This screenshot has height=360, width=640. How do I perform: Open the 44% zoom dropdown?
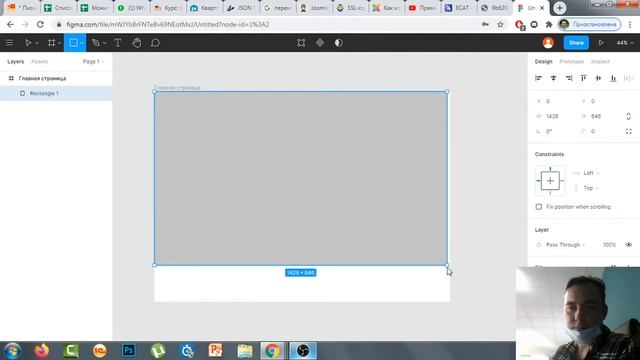[x=624, y=43]
